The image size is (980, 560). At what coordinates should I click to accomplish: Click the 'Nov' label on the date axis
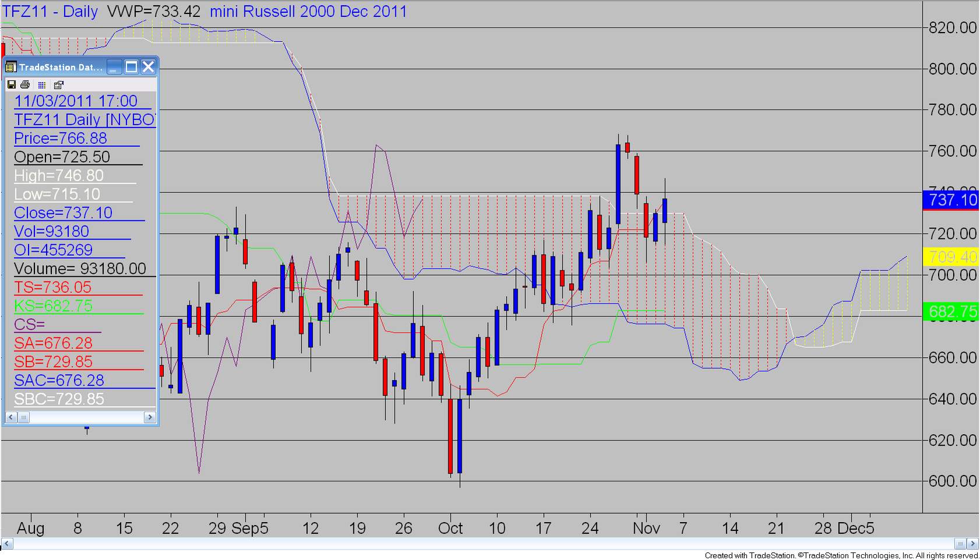646,529
